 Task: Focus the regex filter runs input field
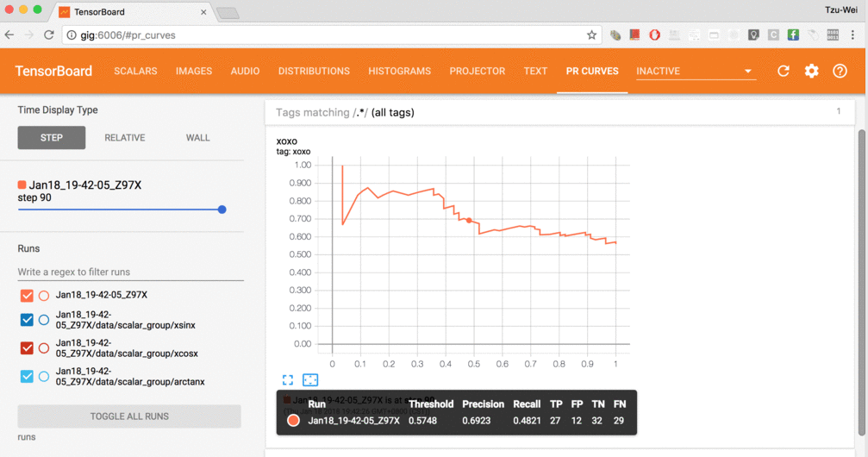131,272
